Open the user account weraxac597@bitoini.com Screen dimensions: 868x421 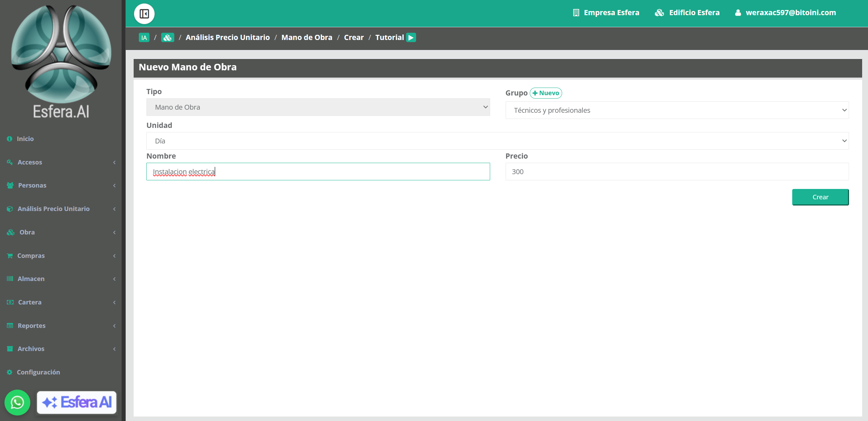(x=785, y=13)
